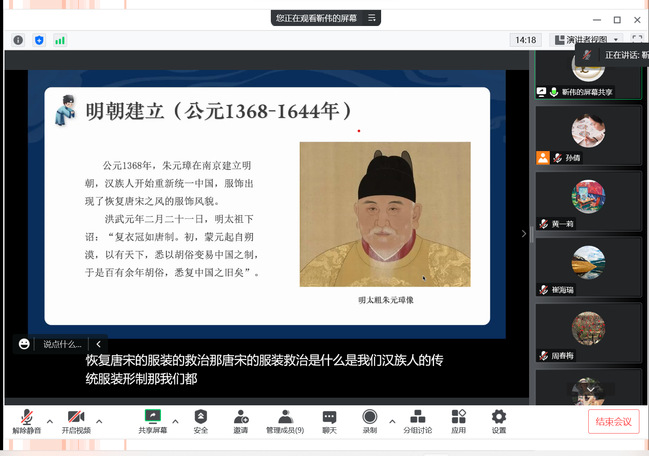649x456 pixels.
Task: Open the 应用 apps icon
Action: pyautogui.click(x=458, y=420)
